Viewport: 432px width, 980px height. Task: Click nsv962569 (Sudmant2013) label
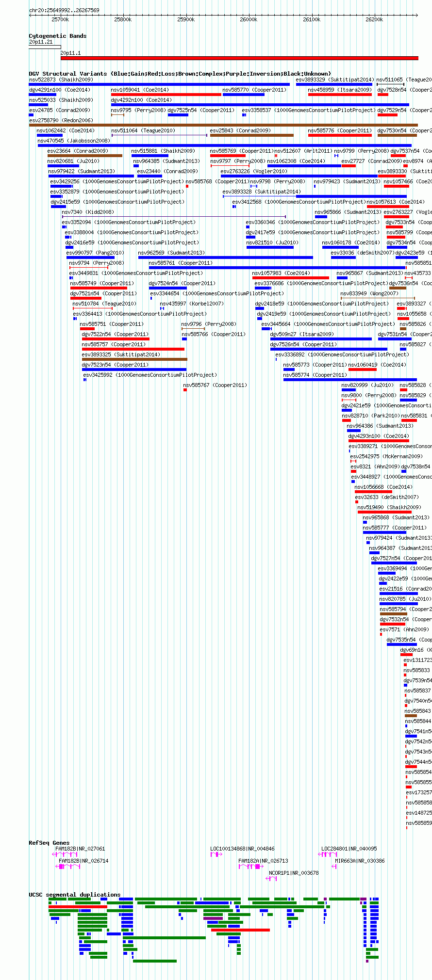171,253
